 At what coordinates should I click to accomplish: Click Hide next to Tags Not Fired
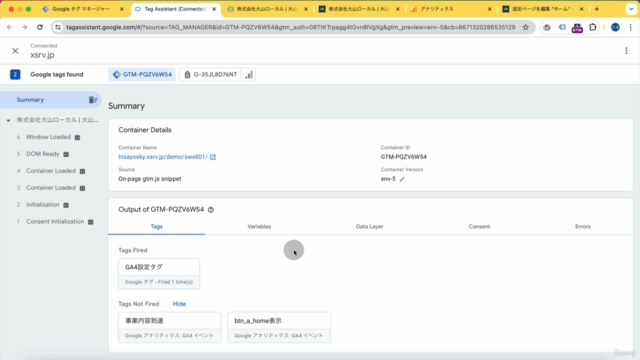point(179,304)
